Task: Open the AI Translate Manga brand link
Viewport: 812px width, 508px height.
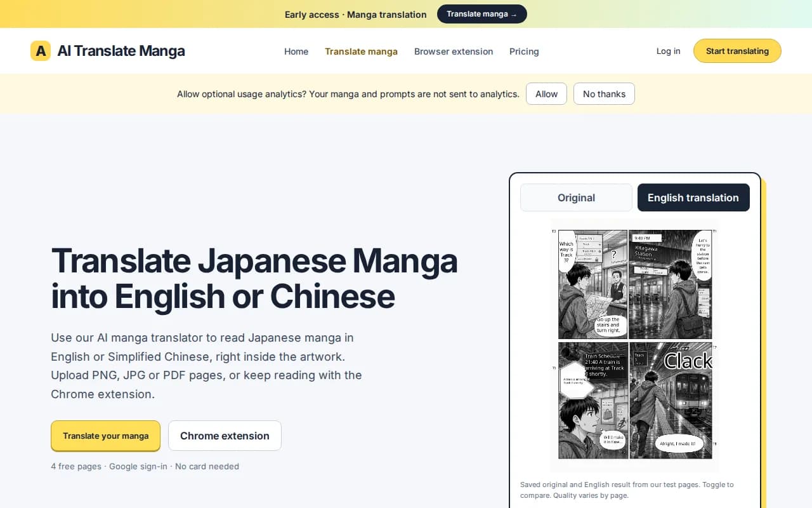Action: (108, 51)
